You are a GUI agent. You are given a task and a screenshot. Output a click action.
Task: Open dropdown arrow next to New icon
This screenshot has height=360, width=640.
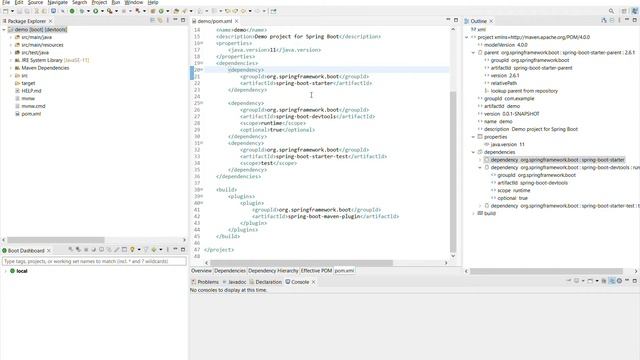pyautogui.click(x=12, y=11)
